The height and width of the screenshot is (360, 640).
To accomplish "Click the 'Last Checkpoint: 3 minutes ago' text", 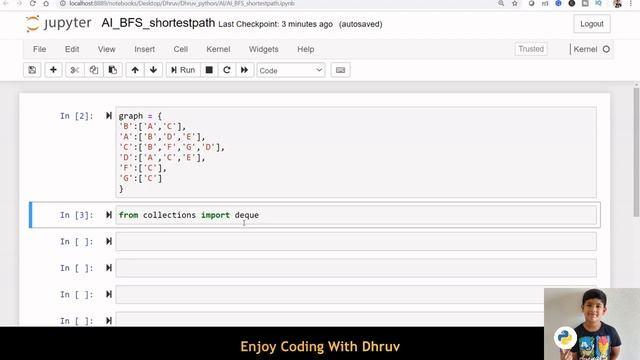I will pos(276,24).
